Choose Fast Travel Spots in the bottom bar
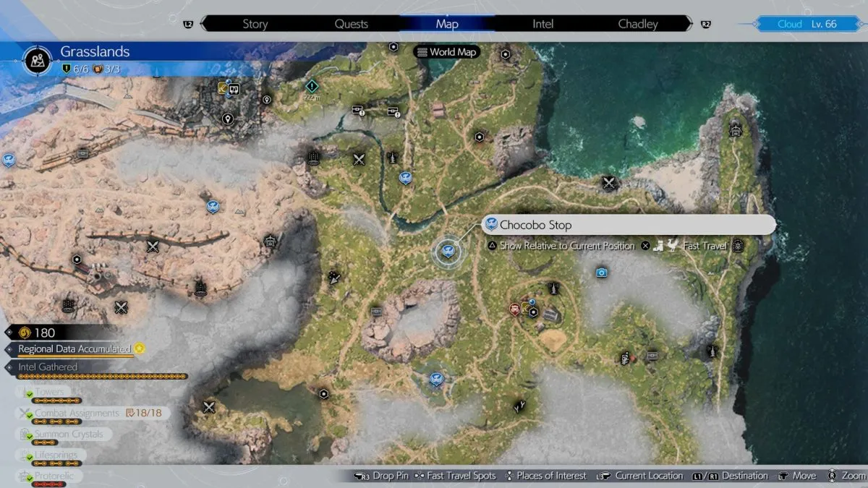Image resolution: width=868 pixels, height=488 pixels. point(456,476)
